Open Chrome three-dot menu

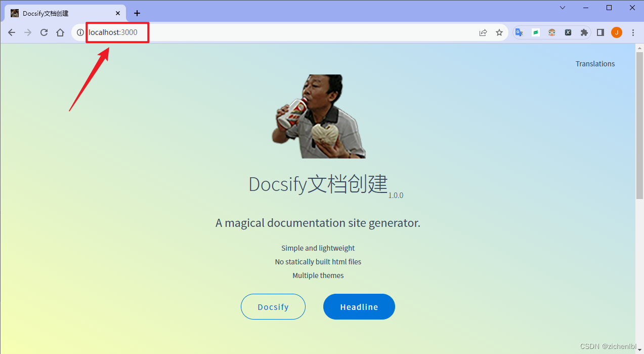click(x=633, y=32)
